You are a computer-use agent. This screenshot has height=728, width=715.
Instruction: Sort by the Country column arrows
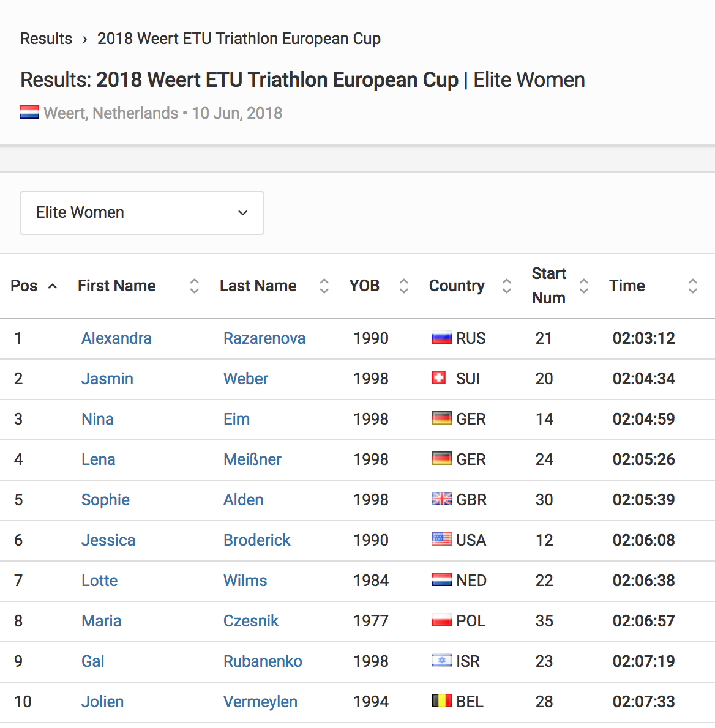pos(506,286)
